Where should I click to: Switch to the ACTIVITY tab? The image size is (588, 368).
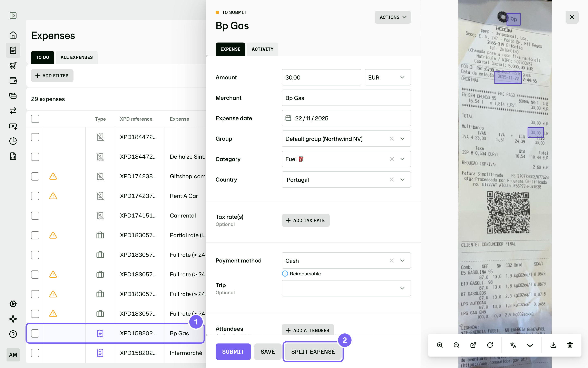262,49
